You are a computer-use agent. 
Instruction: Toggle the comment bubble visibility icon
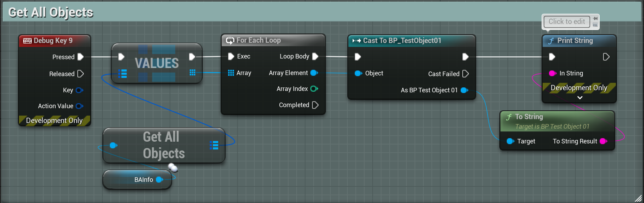(x=595, y=25)
